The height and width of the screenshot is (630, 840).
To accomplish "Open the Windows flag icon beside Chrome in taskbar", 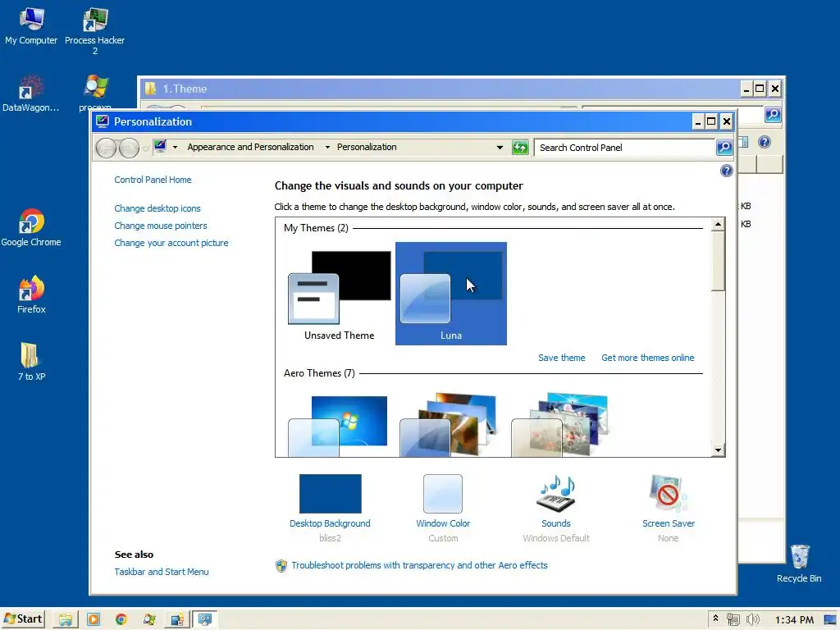I will (149, 620).
